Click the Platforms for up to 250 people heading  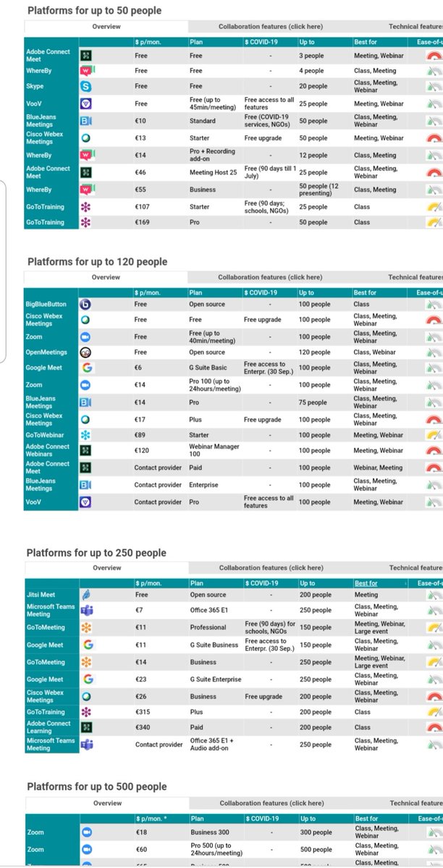pos(96,553)
